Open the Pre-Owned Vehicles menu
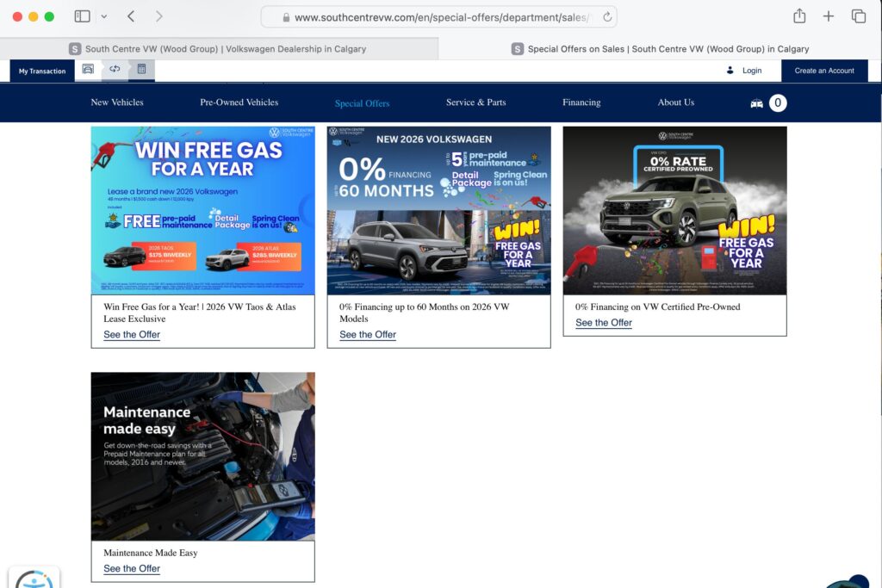This screenshot has height=588, width=882. coord(239,102)
